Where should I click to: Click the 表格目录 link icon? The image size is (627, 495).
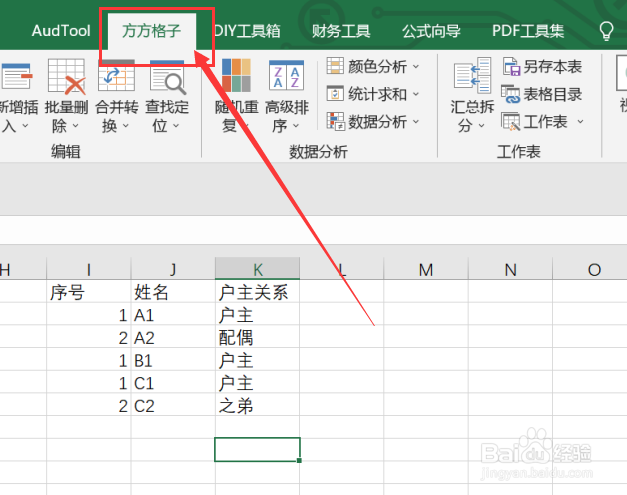(511, 94)
